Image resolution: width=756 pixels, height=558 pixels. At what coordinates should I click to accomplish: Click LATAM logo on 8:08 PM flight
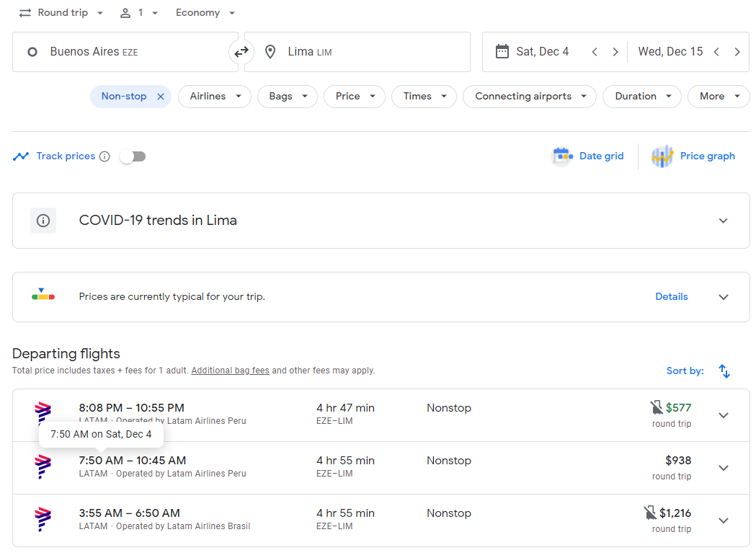pyautogui.click(x=43, y=414)
